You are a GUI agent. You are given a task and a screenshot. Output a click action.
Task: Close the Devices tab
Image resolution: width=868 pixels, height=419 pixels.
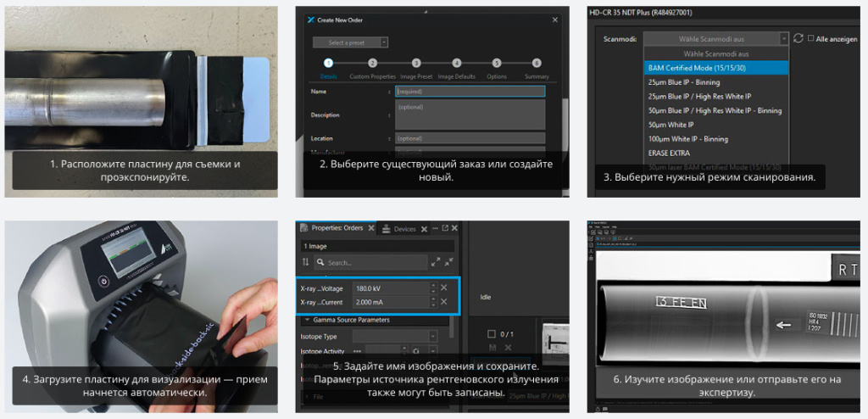[424, 229]
